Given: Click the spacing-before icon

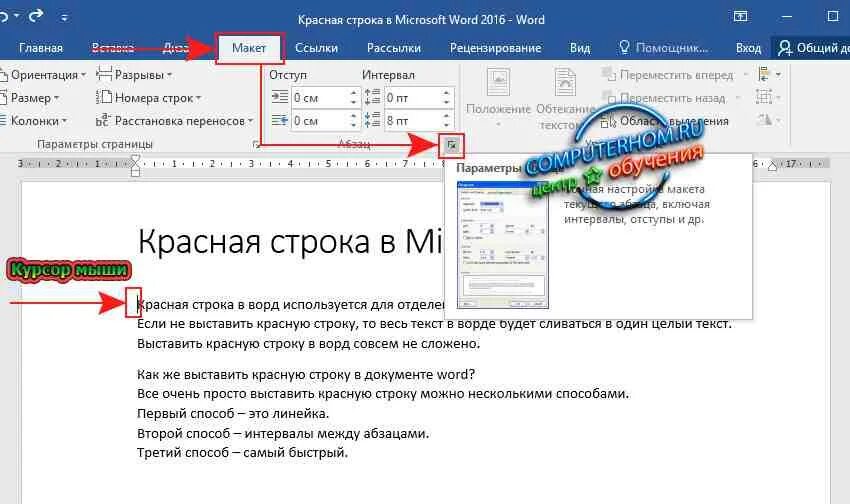Looking at the screenshot, I should (x=372, y=97).
